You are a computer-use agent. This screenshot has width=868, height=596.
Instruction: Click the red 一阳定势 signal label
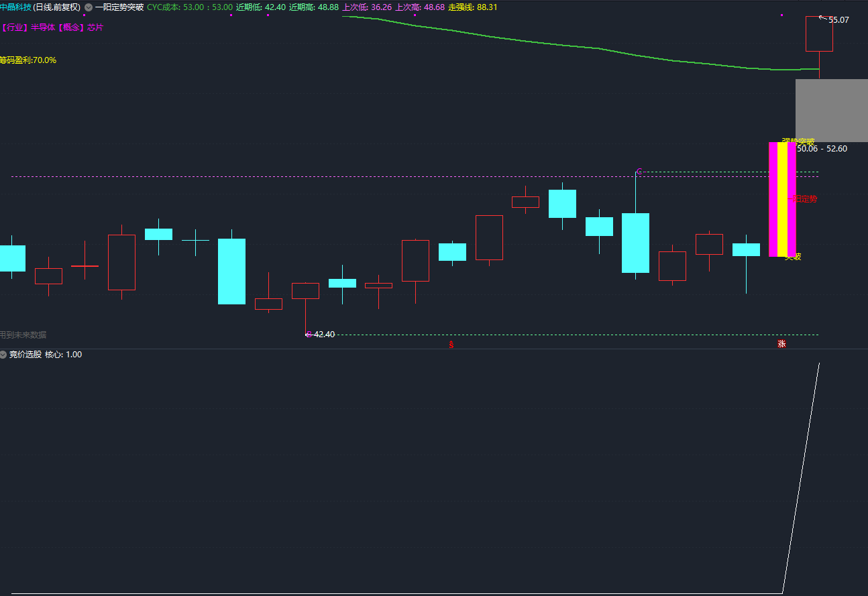(802, 199)
